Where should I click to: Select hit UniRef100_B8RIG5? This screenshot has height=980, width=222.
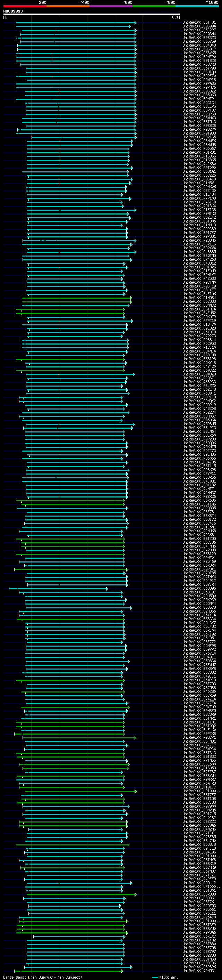(199, 137)
